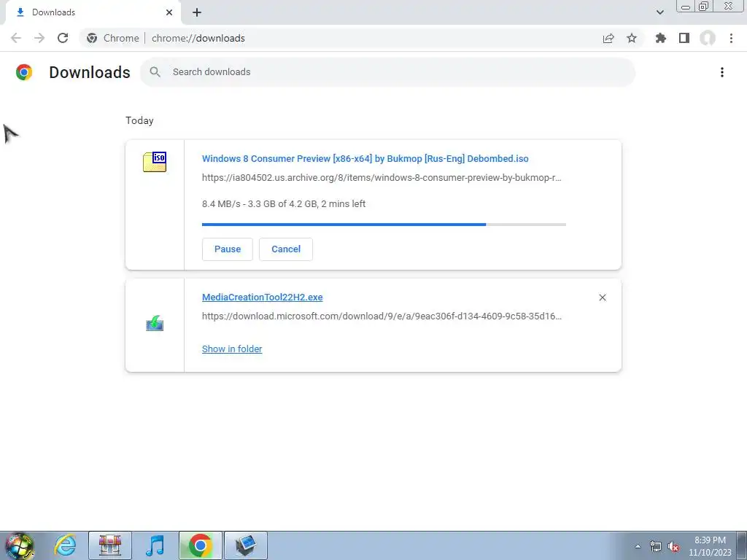Toggle the Chrome side panel
Viewport: 747px width, 560px height.
pos(684,38)
